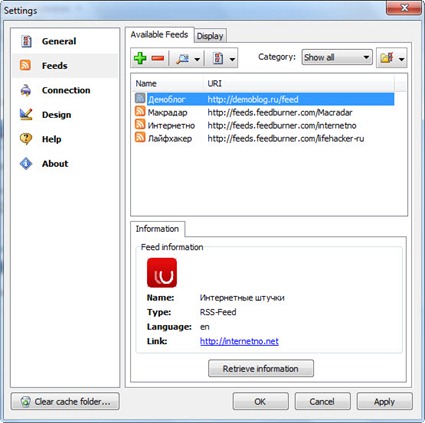Click the Apply button
The height and width of the screenshot is (423, 425).
384,401
